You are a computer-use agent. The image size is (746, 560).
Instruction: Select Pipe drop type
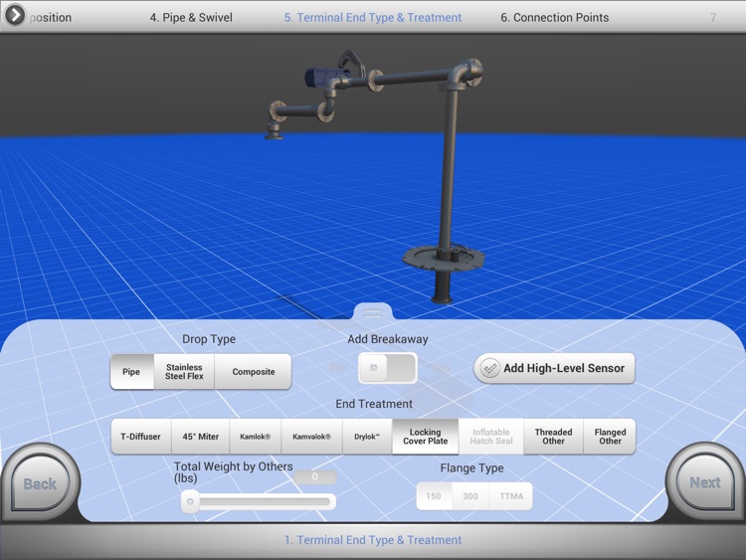pyautogui.click(x=131, y=372)
